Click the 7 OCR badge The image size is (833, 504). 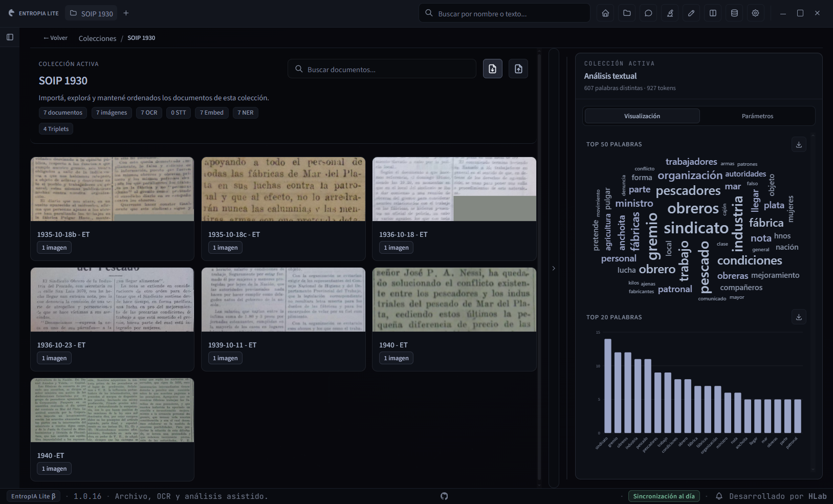click(149, 113)
